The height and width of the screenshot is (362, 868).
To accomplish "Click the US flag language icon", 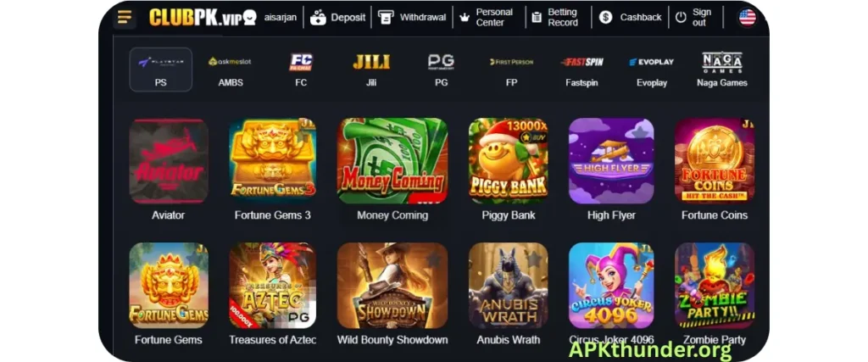I will [748, 18].
